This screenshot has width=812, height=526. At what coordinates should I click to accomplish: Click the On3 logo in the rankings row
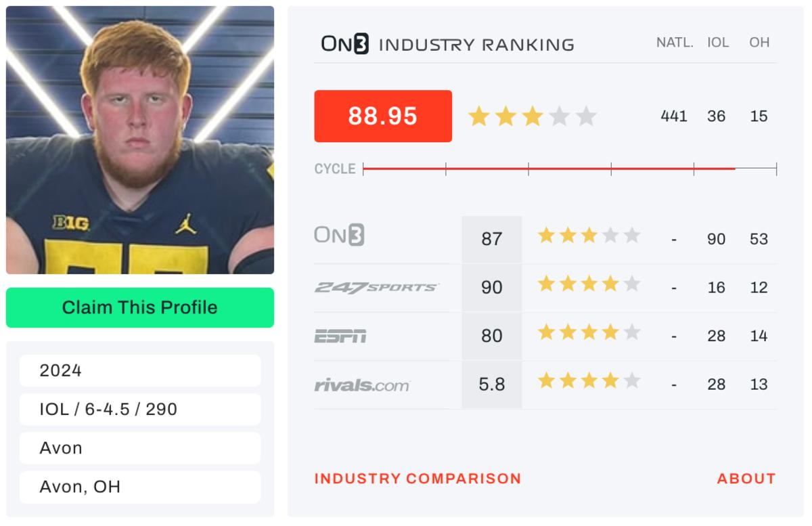coord(339,236)
